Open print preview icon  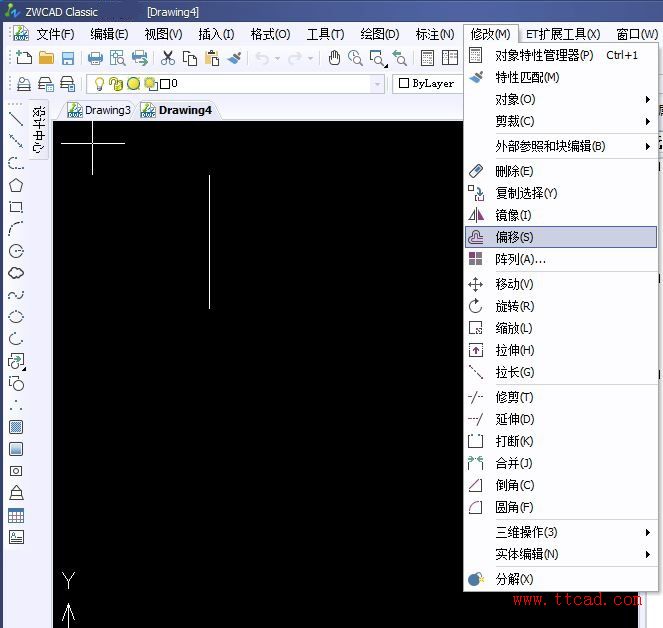pos(117,58)
